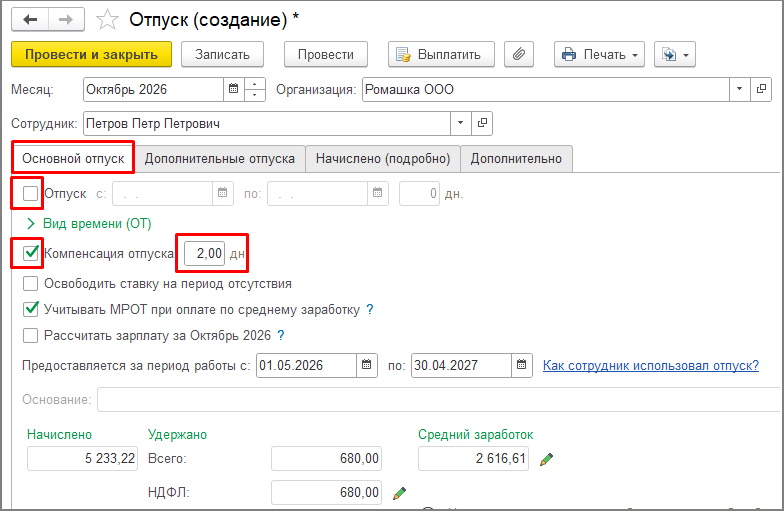Add document to favorites with star icon
Screen dimensions: 784x511
[x=107, y=20]
